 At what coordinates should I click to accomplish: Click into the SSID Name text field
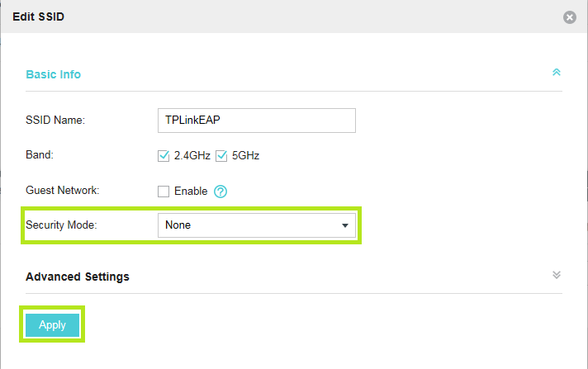256,120
